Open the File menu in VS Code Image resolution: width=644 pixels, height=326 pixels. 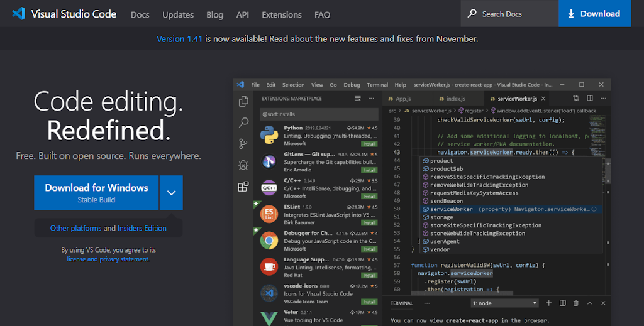[x=255, y=85]
